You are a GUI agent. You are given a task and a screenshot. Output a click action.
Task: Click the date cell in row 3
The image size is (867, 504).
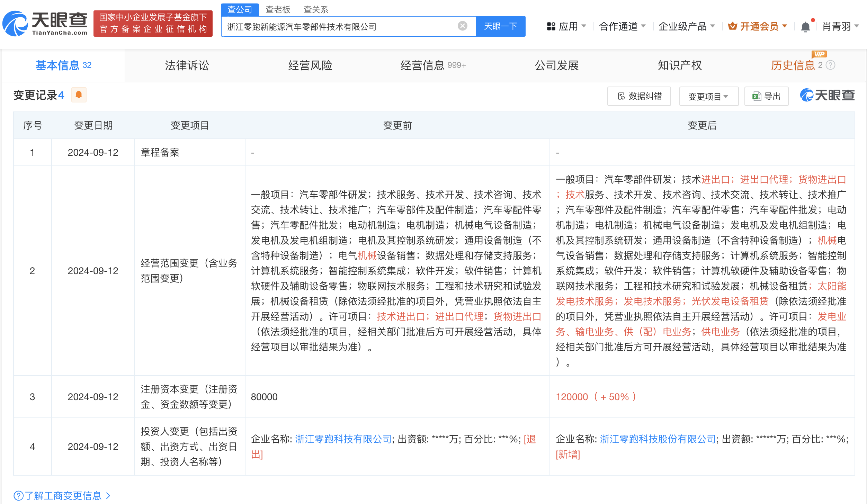pyautogui.click(x=93, y=397)
